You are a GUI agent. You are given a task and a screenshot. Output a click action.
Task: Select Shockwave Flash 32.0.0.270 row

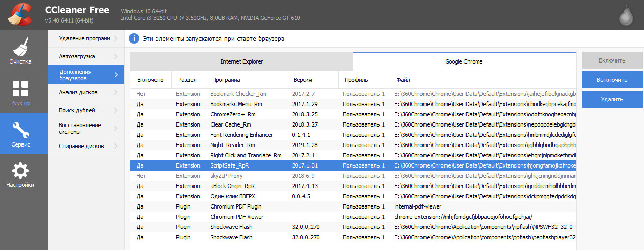tap(353, 237)
